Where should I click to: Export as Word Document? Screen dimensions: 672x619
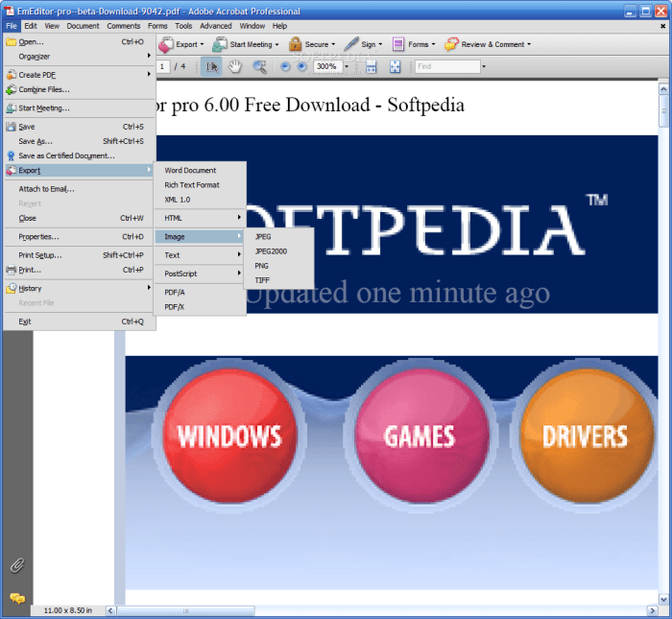coord(200,170)
